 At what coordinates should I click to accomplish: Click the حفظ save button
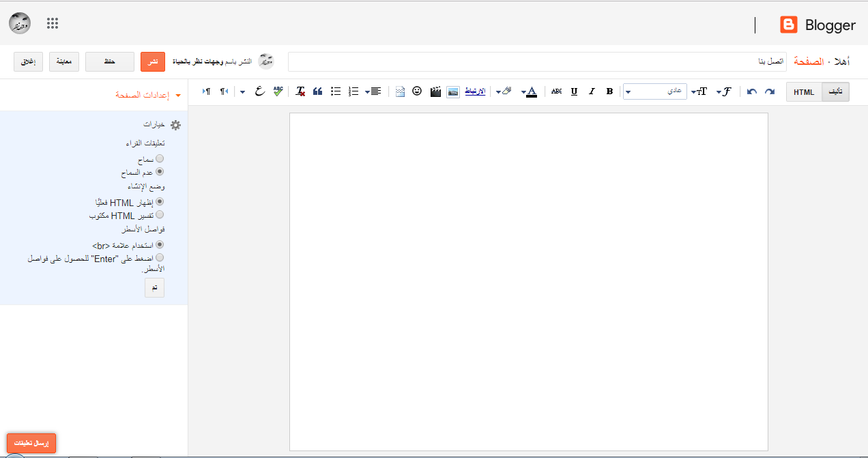click(x=110, y=61)
